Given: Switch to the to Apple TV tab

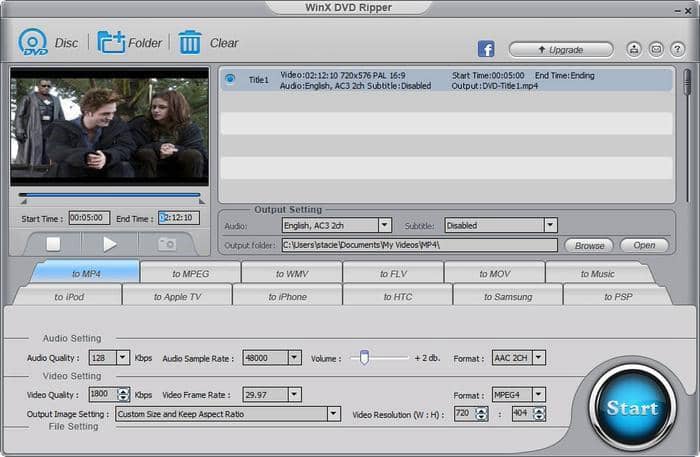Looking at the screenshot, I should 177,296.
